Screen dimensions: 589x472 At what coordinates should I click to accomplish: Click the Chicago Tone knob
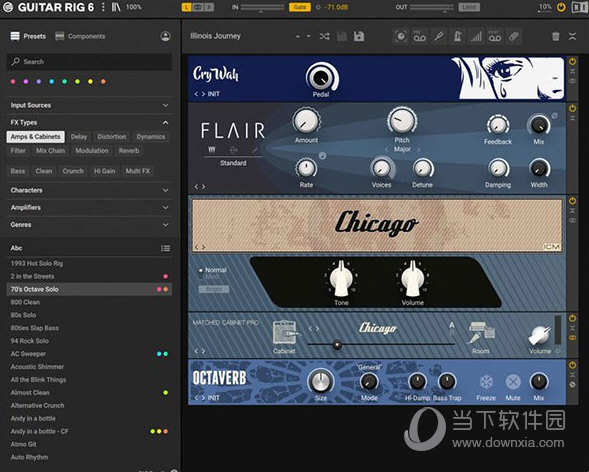click(341, 279)
